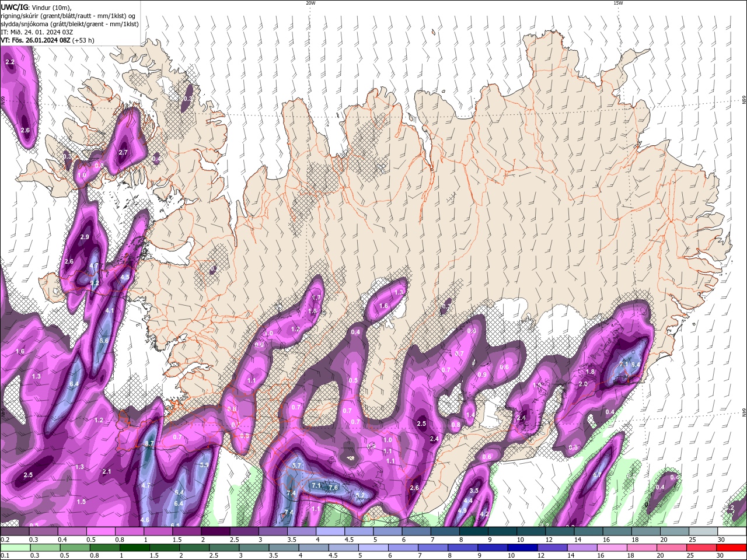Click the 30 label in rain legend

point(720,556)
